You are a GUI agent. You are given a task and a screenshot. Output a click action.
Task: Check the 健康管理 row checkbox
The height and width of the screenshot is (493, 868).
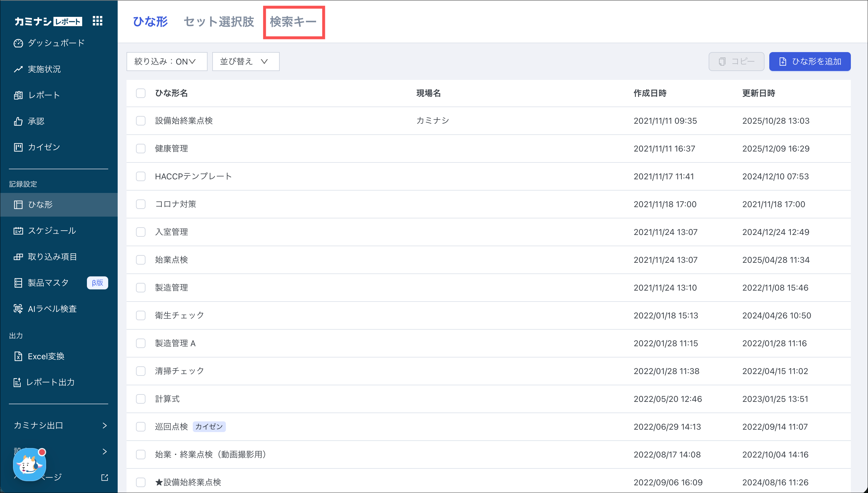tap(141, 149)
